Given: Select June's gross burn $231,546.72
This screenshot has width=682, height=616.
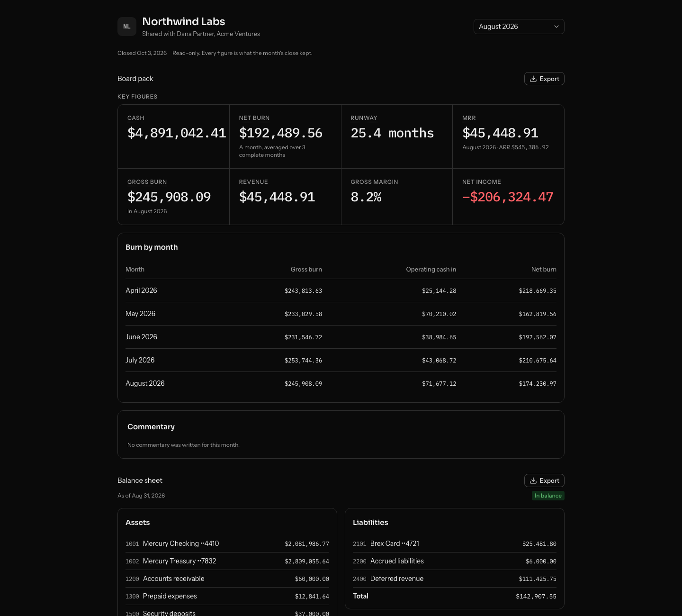Looking at the screenshot, I should pyautogui.click(x=303, y=337).
